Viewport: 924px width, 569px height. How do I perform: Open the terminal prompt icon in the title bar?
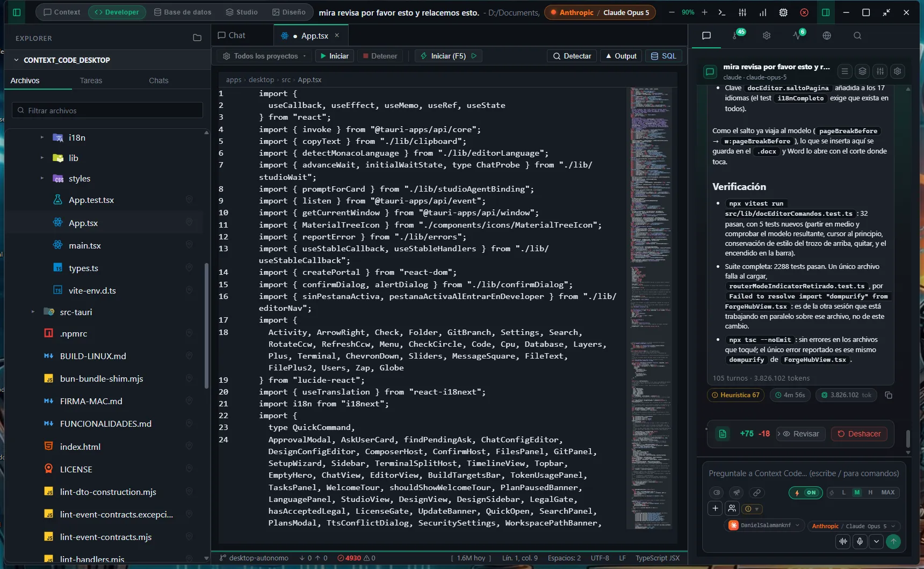pyautogui.click(x=721, y=12)
